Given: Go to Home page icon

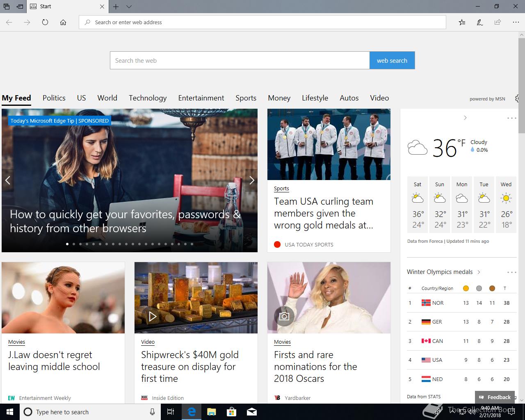Looking at the screenshot, I should pos(63,22).
